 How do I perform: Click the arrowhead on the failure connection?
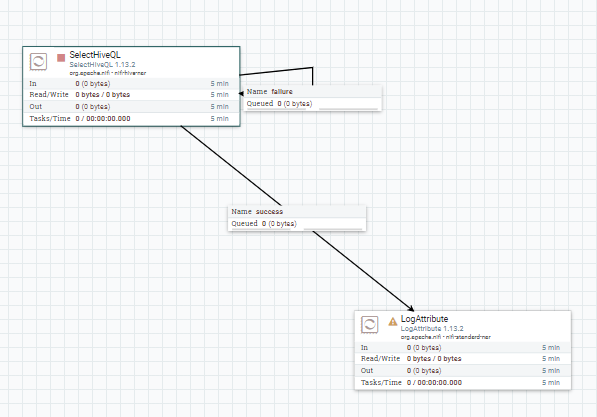click(241, 94)
